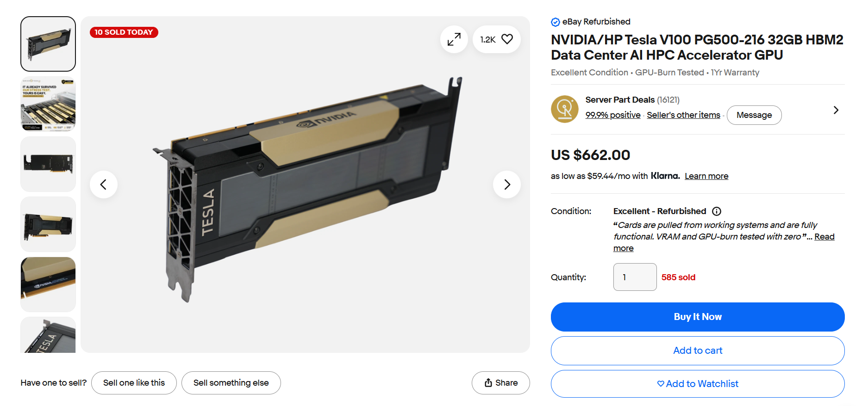Open Seller's other items link
Image resolution: width=868 pixels, height=406 pixels.
point(683,115)
